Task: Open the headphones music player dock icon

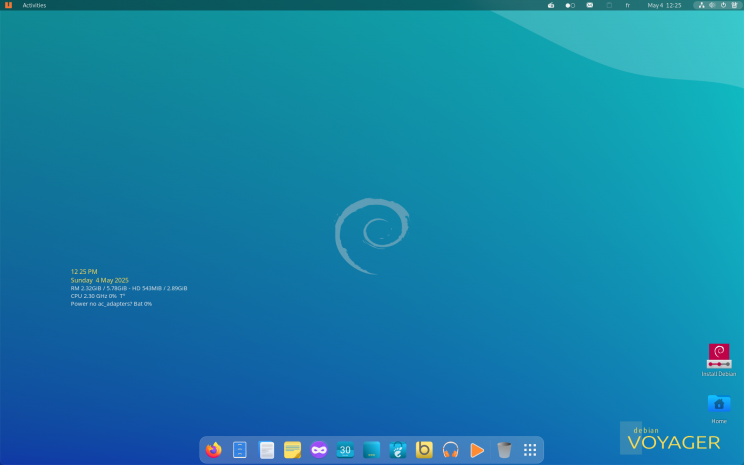Action: pos(450,449)
